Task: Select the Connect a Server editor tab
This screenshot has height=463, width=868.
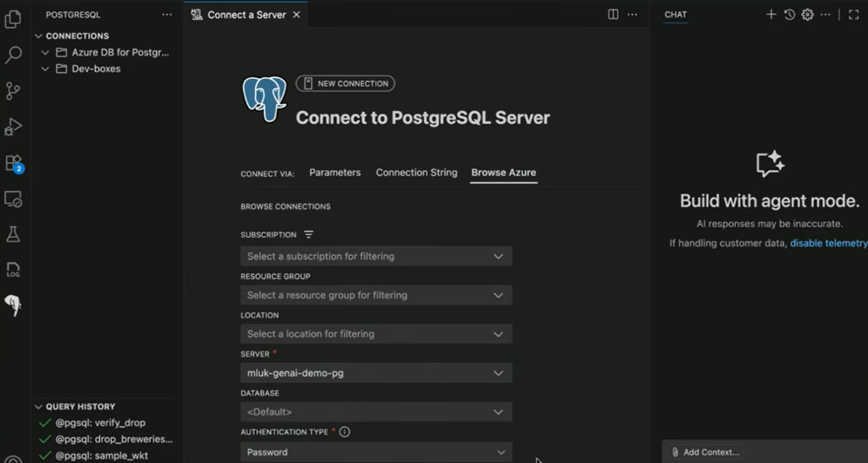Action: [x=247, y=14]
